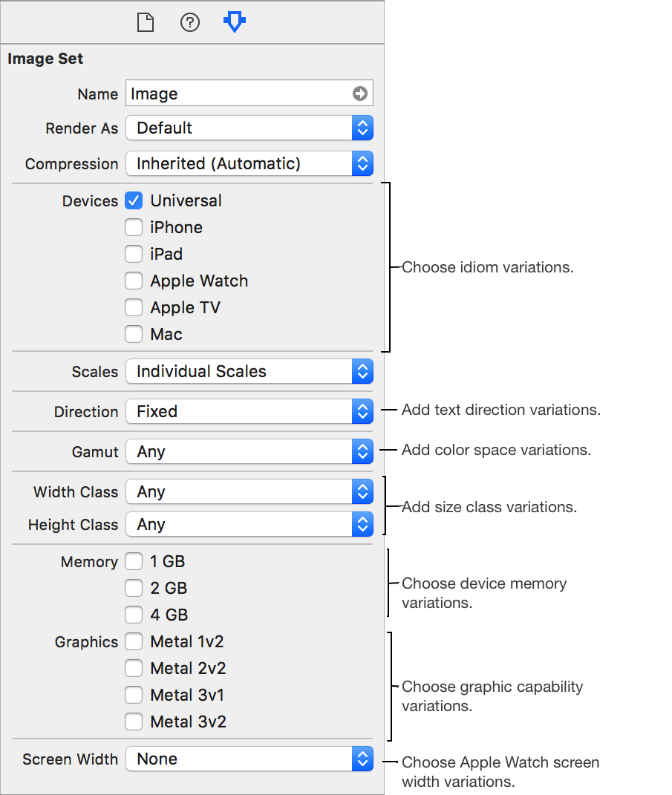672x795 pixels.
Task: Open the File inspector tab icon
Action: (146, 23)
